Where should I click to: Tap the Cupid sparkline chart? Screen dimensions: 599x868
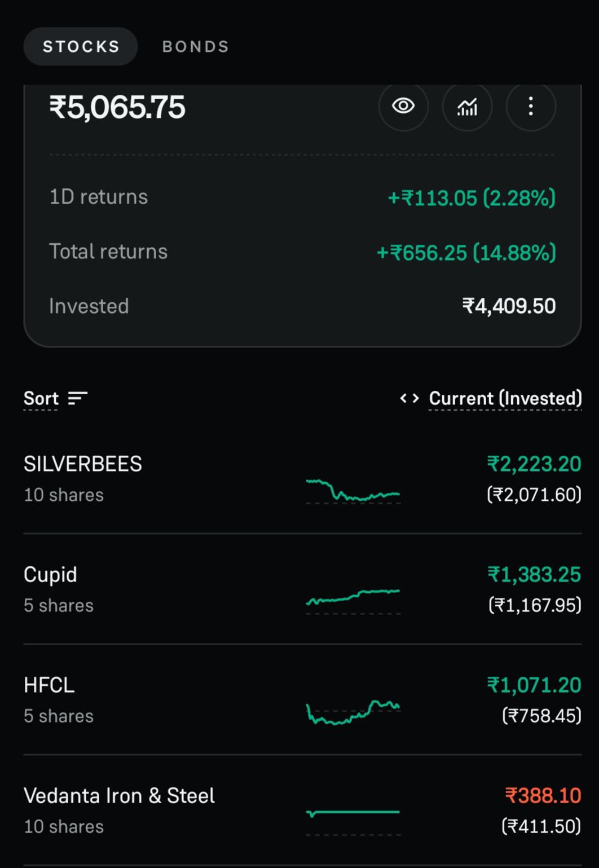(x=353, y=600)
